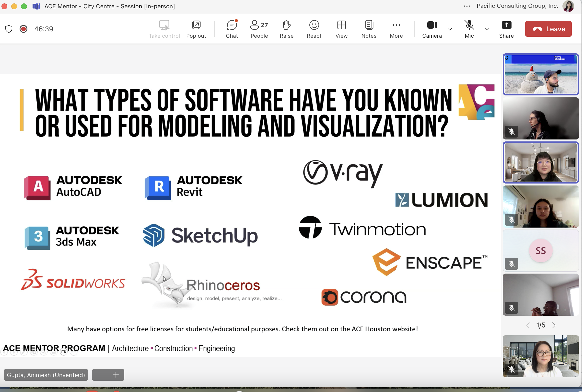Click the red recording indicator

click(x=23, y=29)
